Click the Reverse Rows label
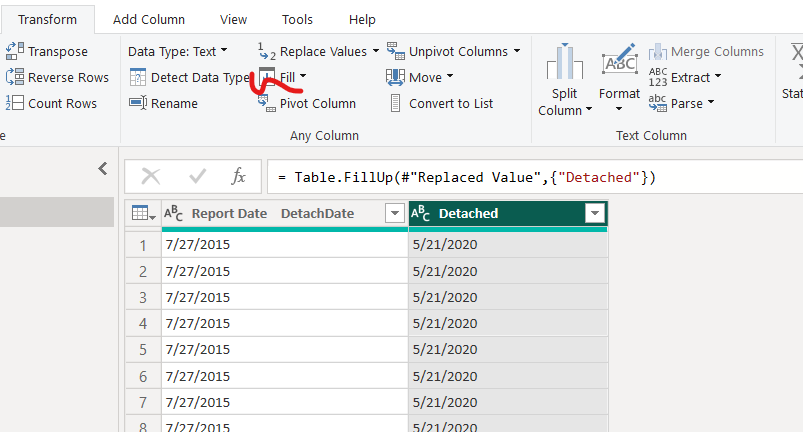Image resolution: width=803 pixels, height=432 pixels. (68, 77)
